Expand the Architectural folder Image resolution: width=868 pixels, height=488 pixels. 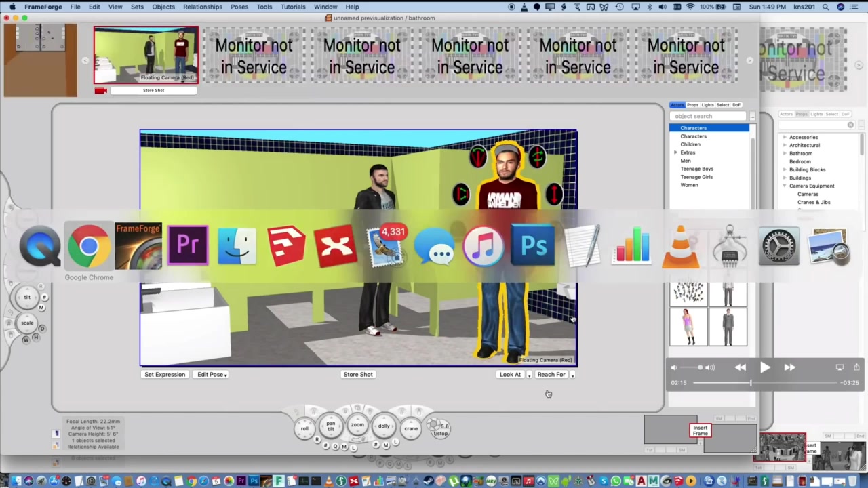[x=785, y=145]
